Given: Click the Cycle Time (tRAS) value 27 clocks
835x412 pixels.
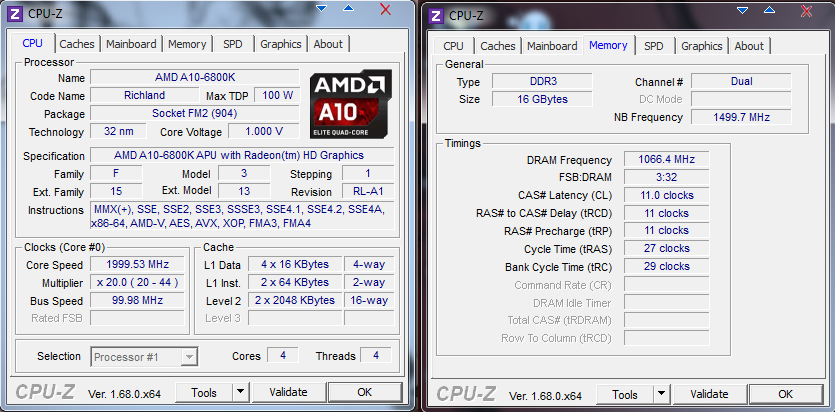Looking at the screenshot, I should point(667,248).
